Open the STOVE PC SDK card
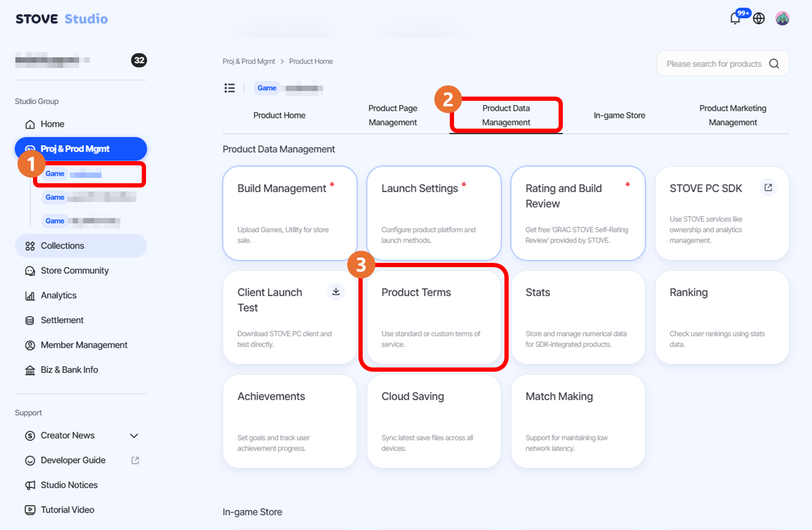812x530 pixels. point(722,213)
